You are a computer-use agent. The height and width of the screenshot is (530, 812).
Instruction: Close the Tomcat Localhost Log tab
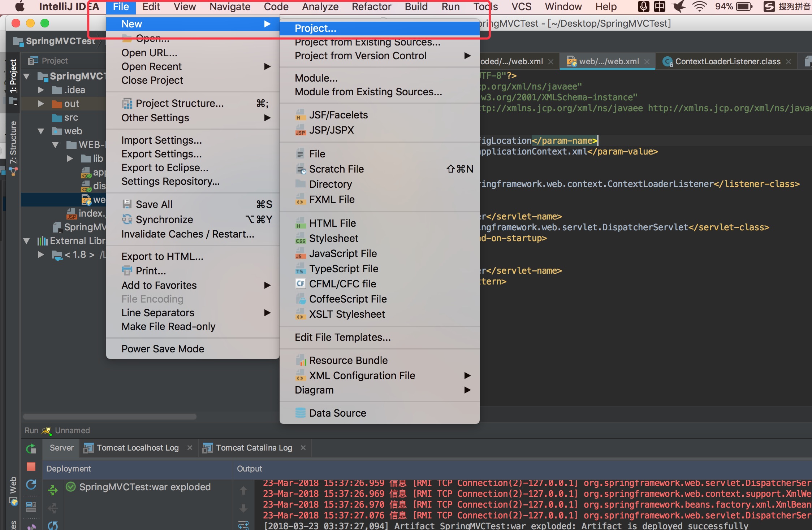tap(190, 448)
